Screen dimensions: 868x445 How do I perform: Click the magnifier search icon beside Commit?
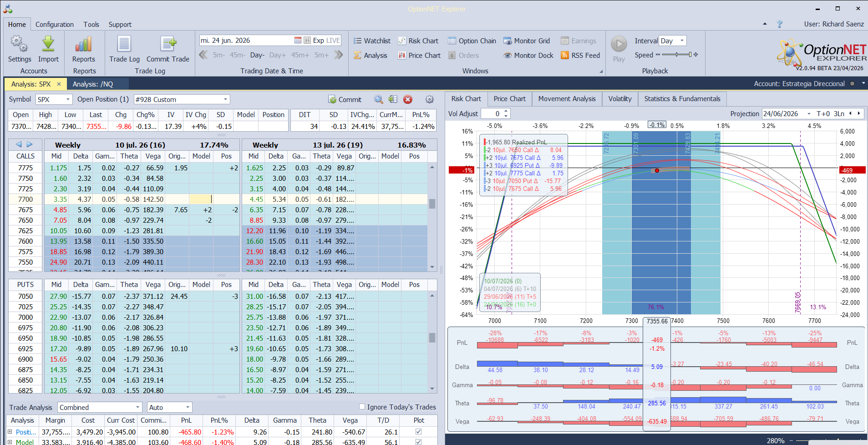(379, 99)
